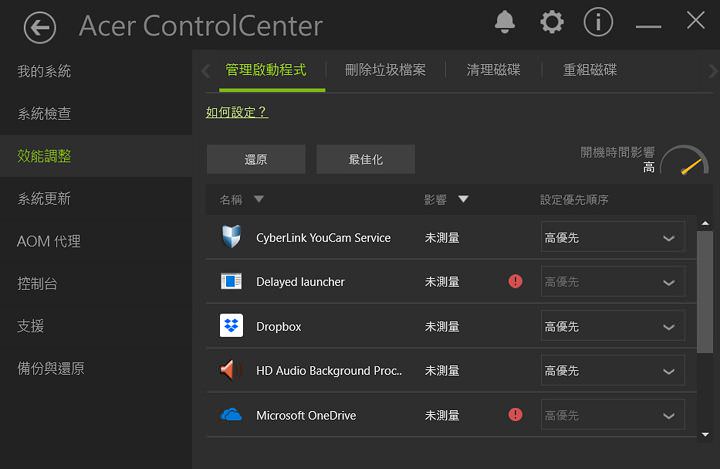720x469 pixels.
Task: Click the HD Audio speaker icon
Action: [231, 371]
